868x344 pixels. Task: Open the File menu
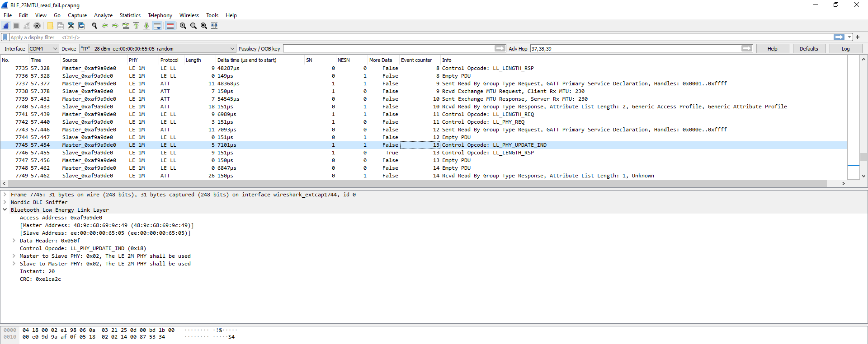tap(8, 15)
